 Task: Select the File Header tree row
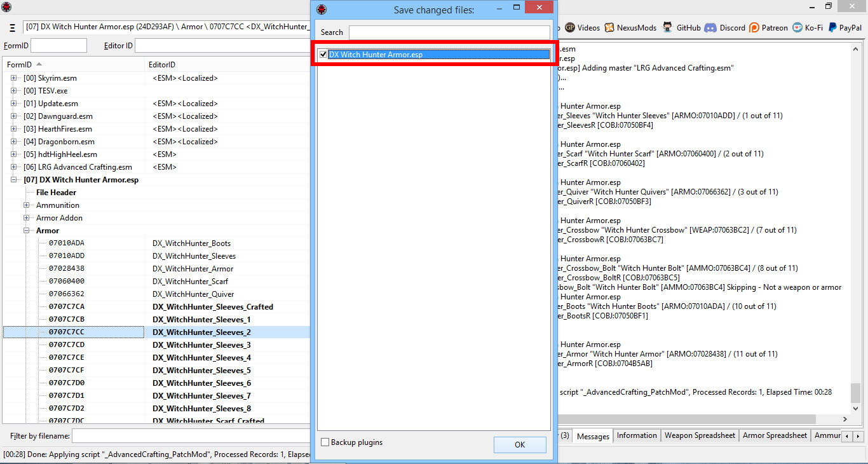pos(56,193)
